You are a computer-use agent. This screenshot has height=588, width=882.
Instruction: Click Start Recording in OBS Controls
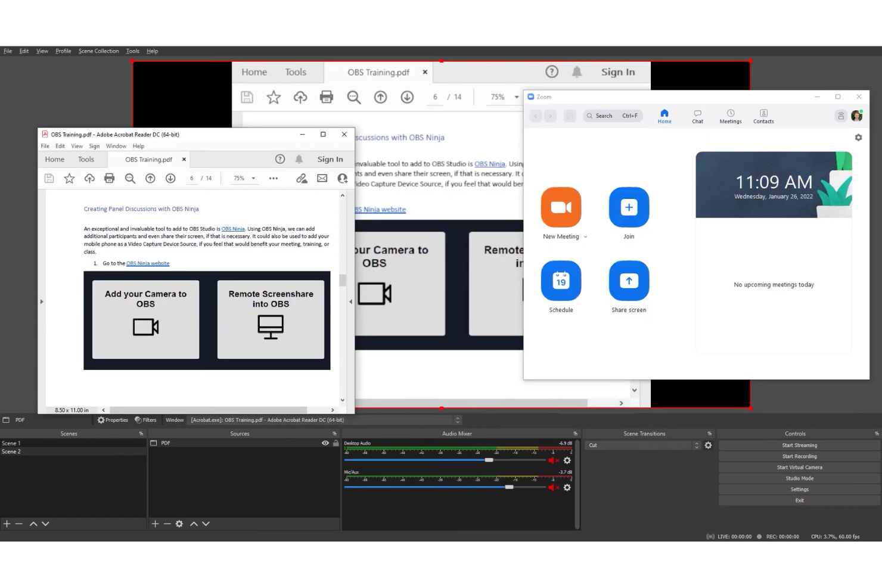(799, 456)
